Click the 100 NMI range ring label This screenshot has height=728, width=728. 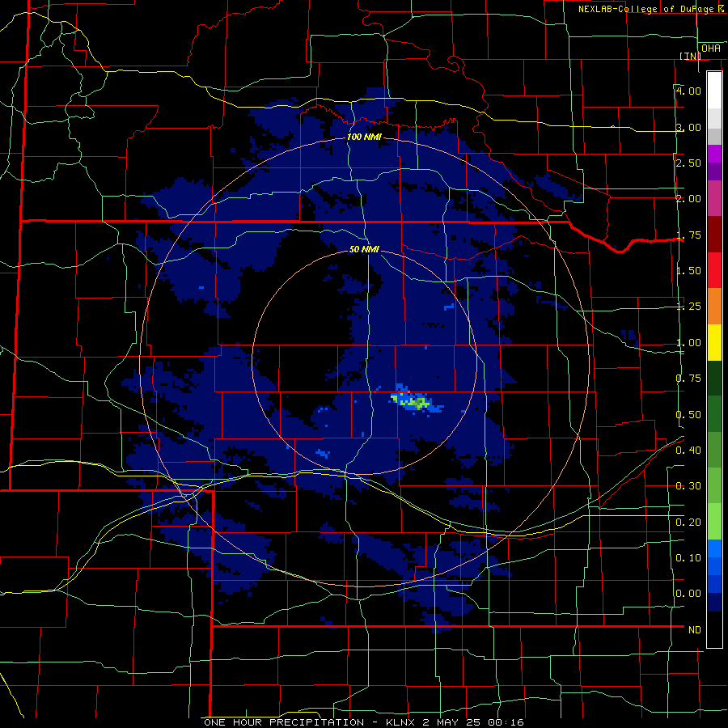[x=365, y=137]
